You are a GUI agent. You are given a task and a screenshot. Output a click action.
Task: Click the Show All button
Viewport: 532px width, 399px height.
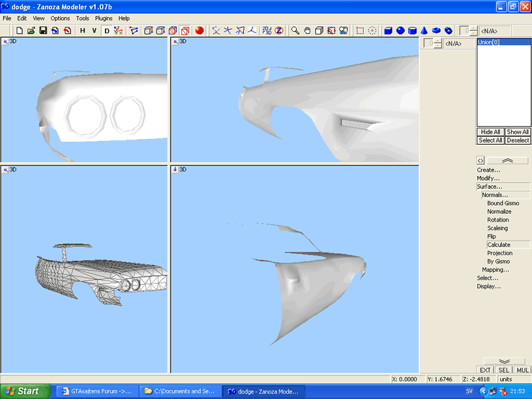(518, 132)
